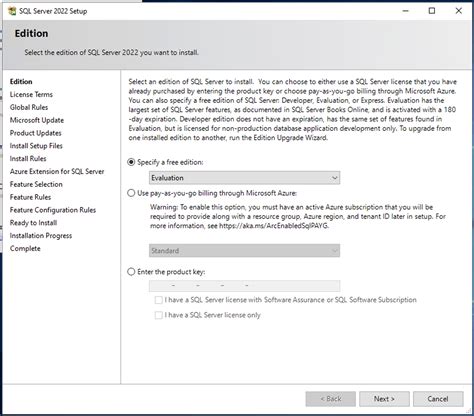Select License Terms in the steps list
This screenshot has width=474, height=416.
point(31,94)
